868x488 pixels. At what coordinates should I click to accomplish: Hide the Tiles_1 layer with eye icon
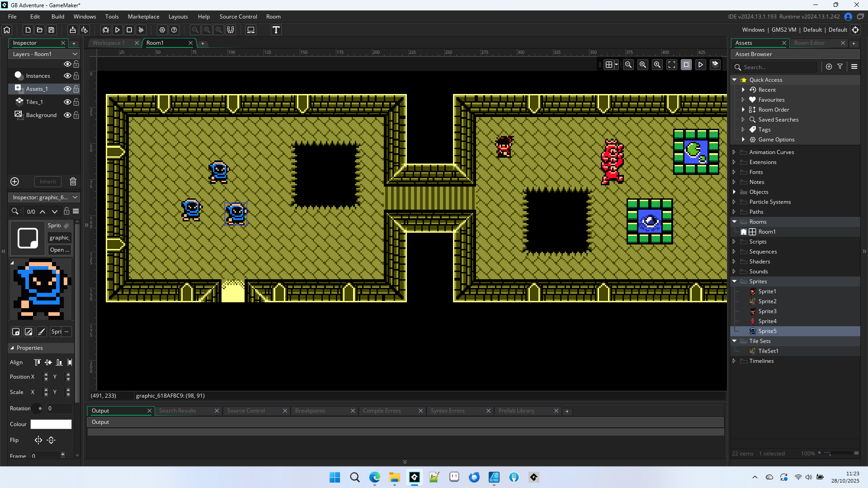pos(67,102)
